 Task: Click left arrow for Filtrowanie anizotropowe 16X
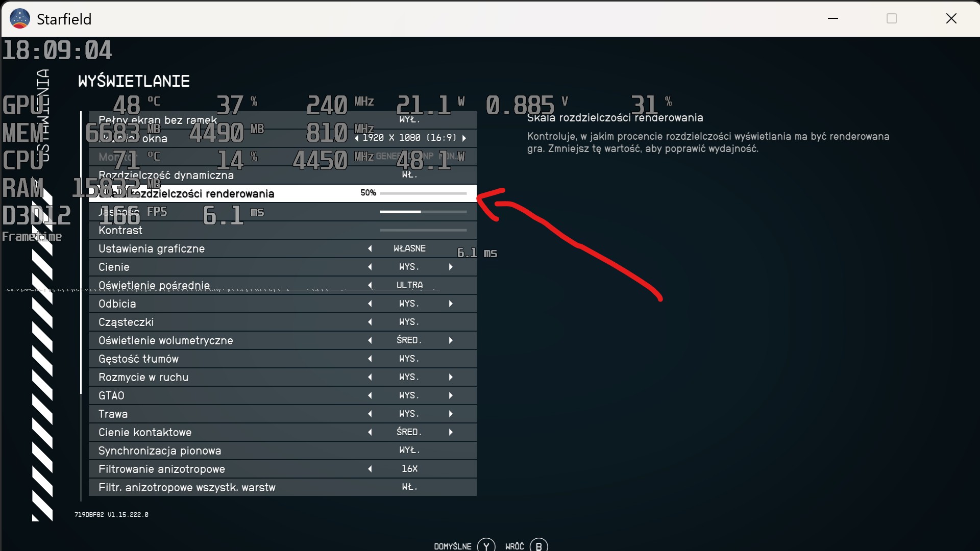point(370,469)
